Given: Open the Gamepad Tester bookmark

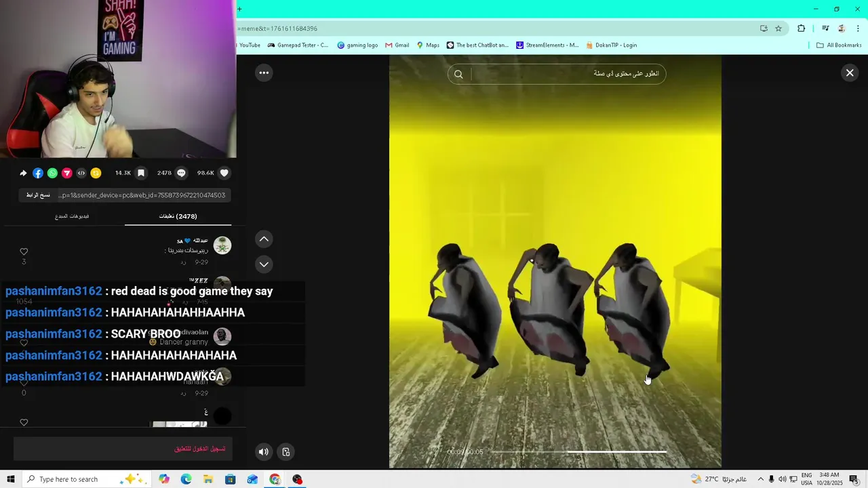Looking at the screenshot, I should tap(298, 45).
